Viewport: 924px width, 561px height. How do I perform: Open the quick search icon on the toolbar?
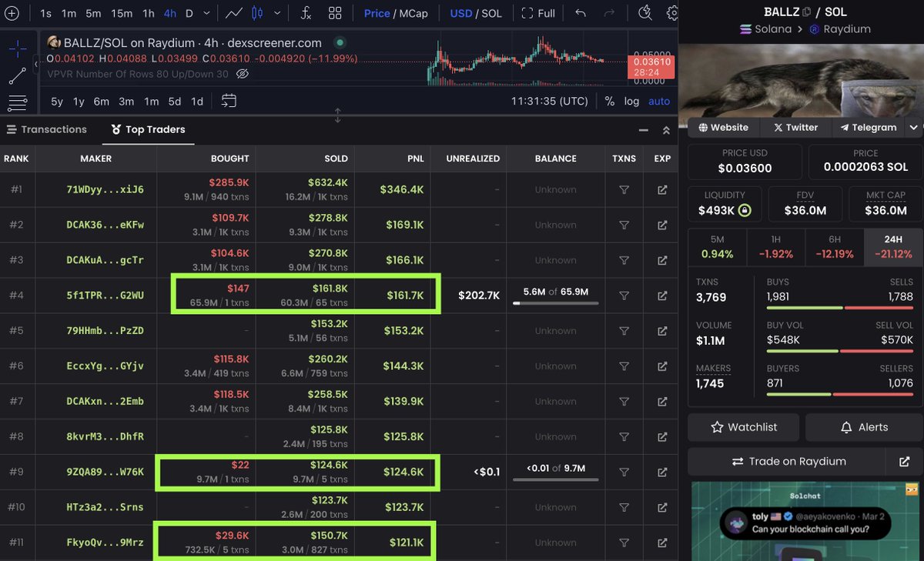coord(645,12)
